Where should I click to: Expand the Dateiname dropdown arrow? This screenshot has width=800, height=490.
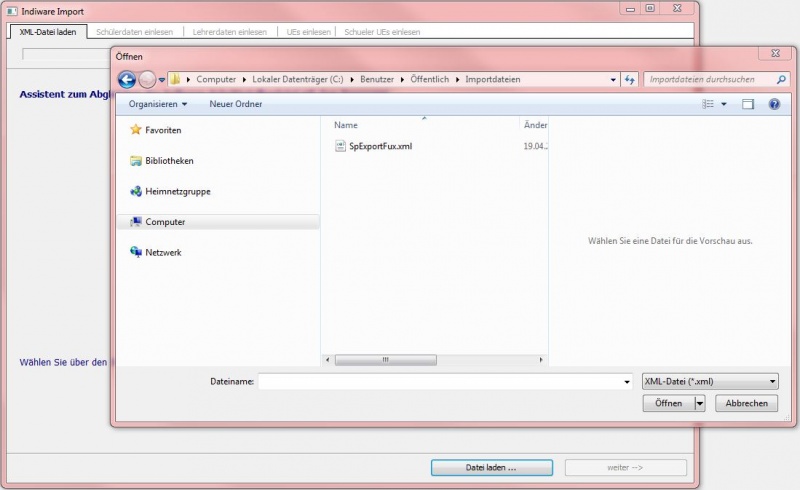(627, 382)
